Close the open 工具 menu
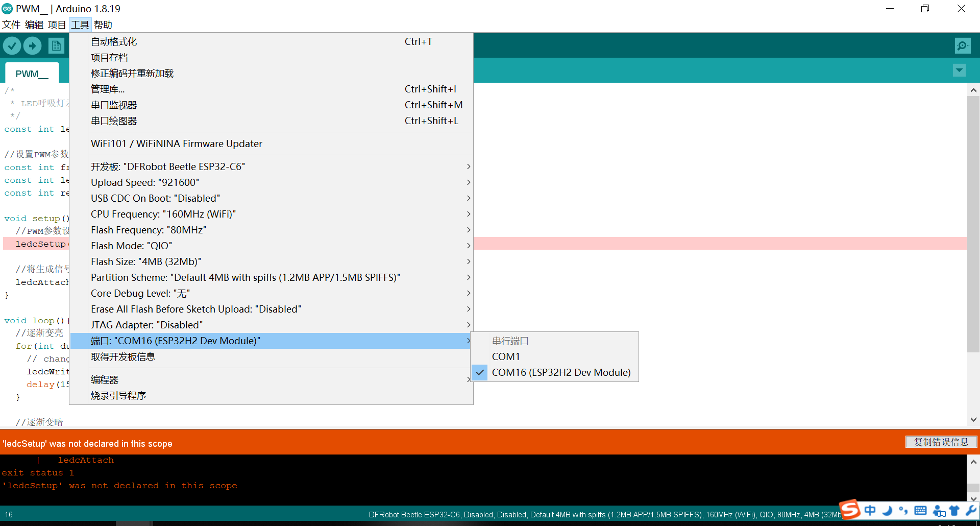Screen dimensions: 980x526 80,25
